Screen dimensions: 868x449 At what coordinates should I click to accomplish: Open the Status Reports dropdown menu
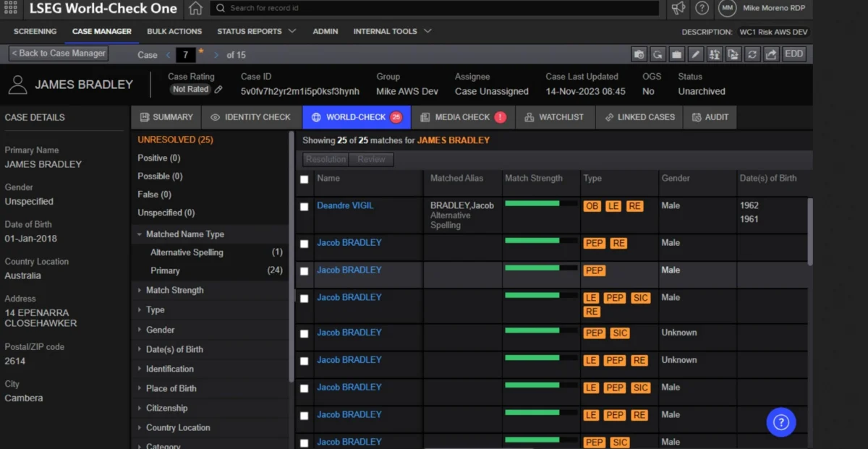pyautogui.click(x=256, y=32)
